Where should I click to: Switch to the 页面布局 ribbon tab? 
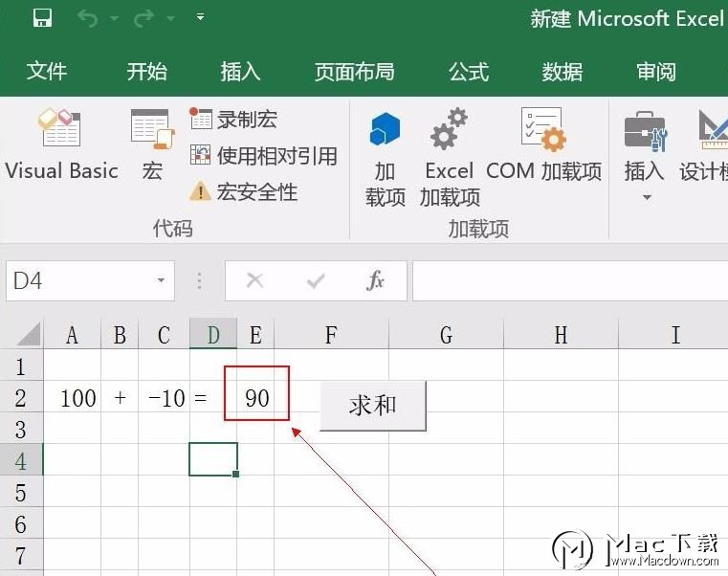[x=354, y=72]
